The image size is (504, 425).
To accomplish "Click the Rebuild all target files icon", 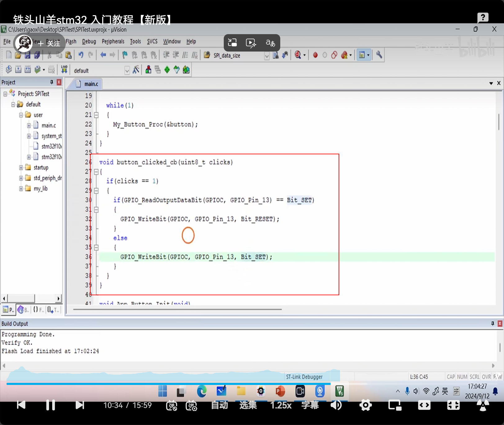I will coord(28,70).
